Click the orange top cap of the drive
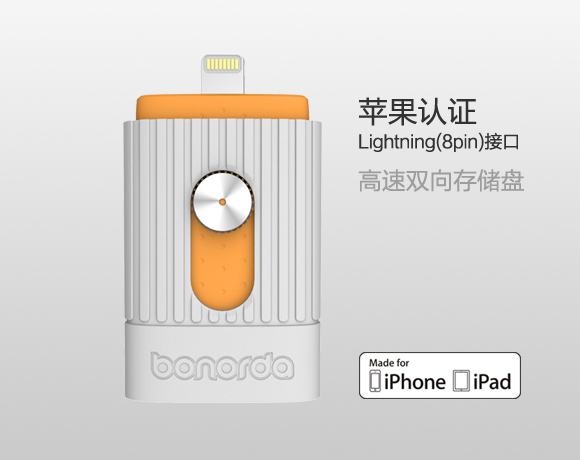This screenshot has width=580, height=460. point(222,108)
